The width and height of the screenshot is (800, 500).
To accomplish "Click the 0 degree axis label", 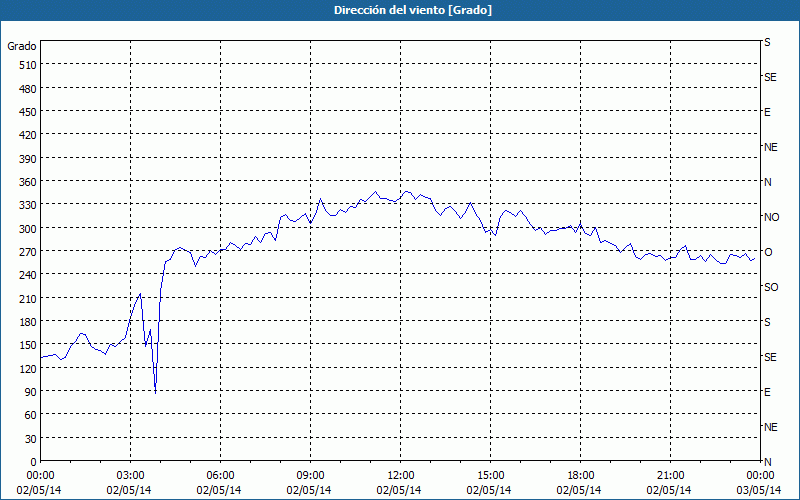I will point(34,462).
